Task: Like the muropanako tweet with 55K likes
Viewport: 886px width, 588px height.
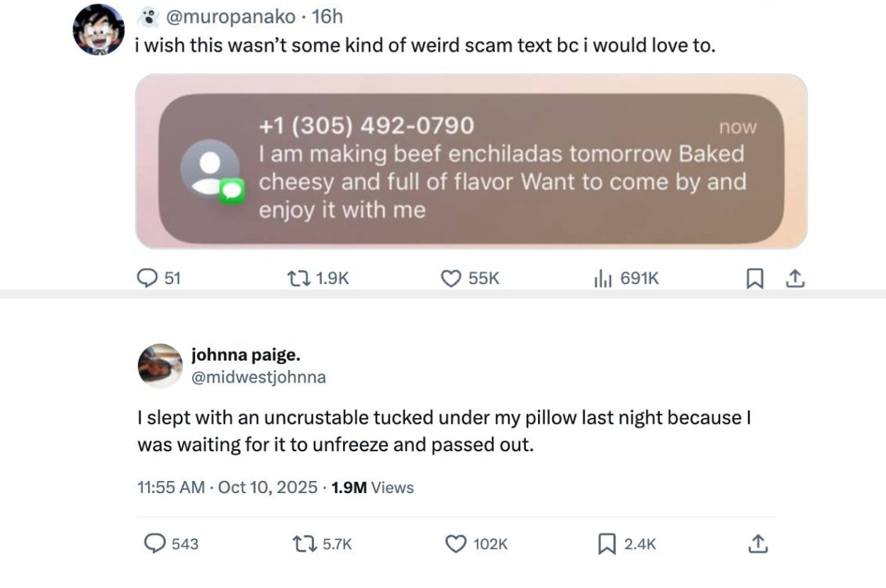Action: (x=451, y=279)
